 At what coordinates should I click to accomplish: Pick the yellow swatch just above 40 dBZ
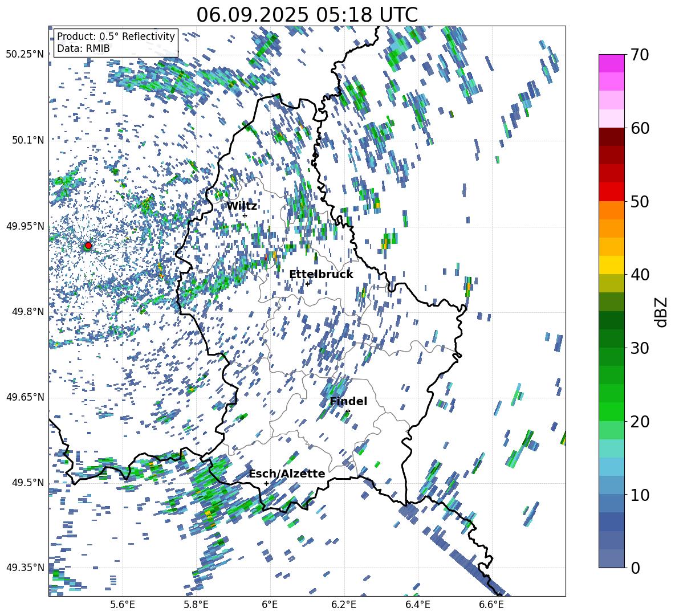pyautogui.click(x=611, y=265)
